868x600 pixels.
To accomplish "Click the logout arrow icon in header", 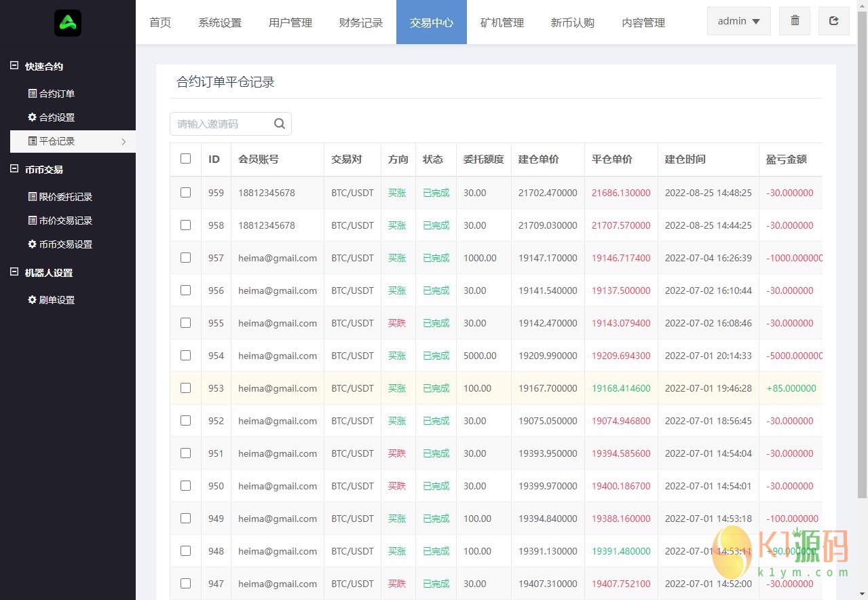I will coord(834,21).
